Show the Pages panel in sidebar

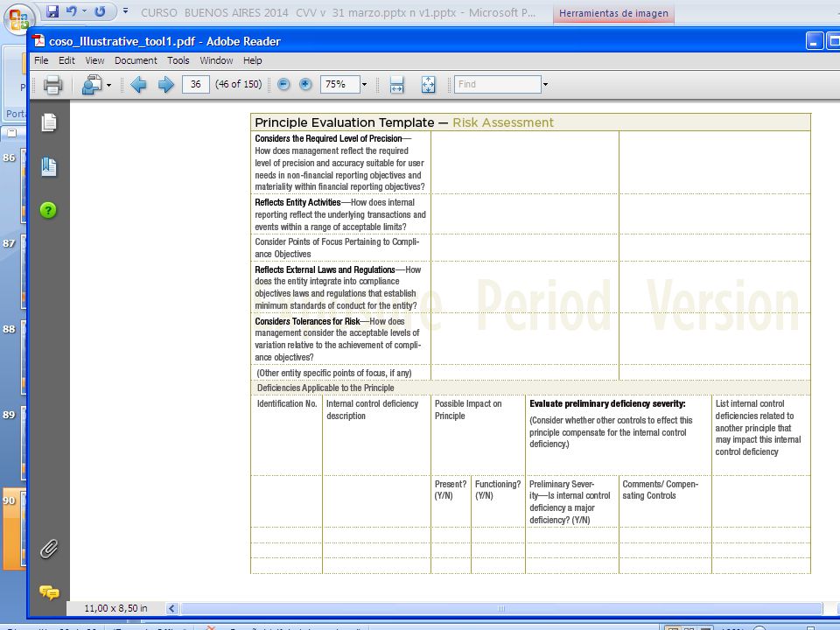pyautogui.click(x=49, y=122)
